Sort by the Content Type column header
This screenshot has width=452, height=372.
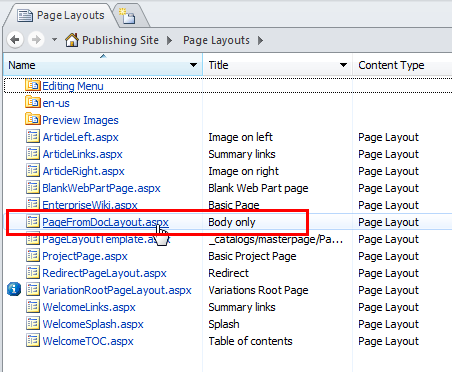click(391, 65)
